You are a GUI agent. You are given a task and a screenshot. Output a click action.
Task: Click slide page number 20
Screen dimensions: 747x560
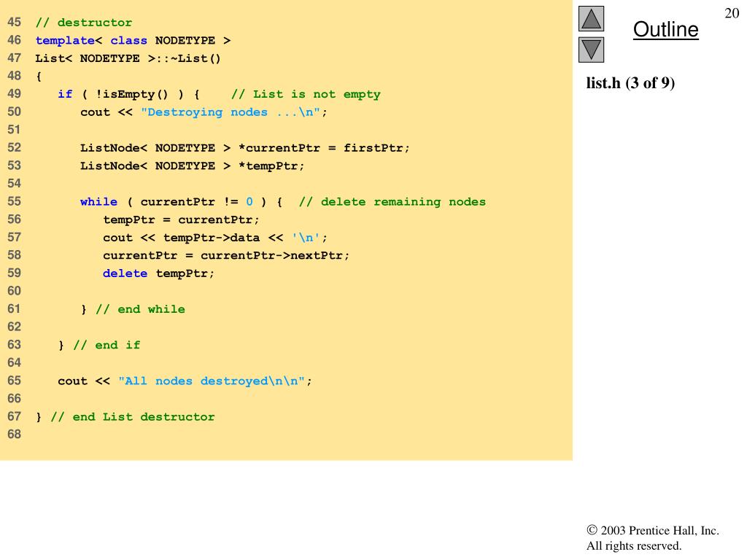point(732,13)
